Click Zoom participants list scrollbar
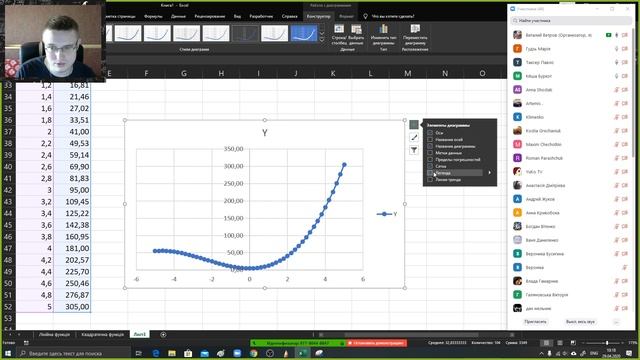Image resolution: width=640 pixels, height=360 pixels. (633, 92)
